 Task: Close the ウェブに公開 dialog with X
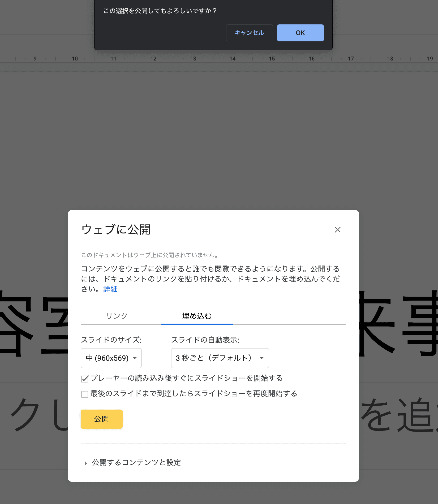point(337,230)
